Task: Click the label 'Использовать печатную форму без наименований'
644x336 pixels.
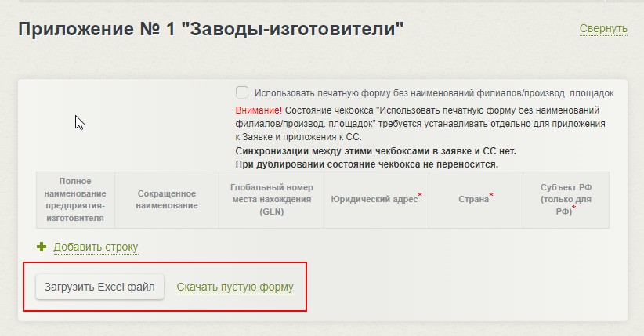Action: (433, 93)
